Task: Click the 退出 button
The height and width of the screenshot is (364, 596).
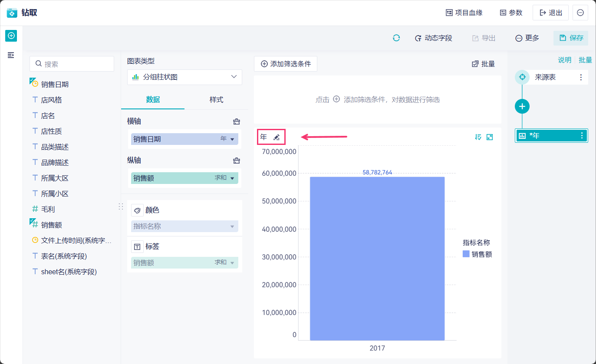Action: tap(550, 13)
